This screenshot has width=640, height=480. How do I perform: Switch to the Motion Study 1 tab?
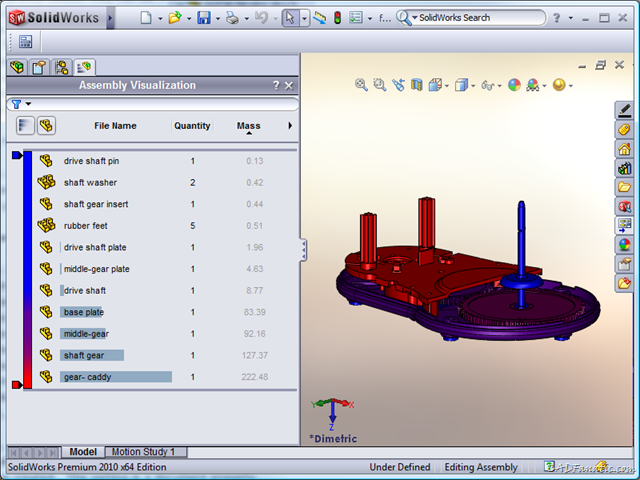pyautogui.click(x=143, y=452)
